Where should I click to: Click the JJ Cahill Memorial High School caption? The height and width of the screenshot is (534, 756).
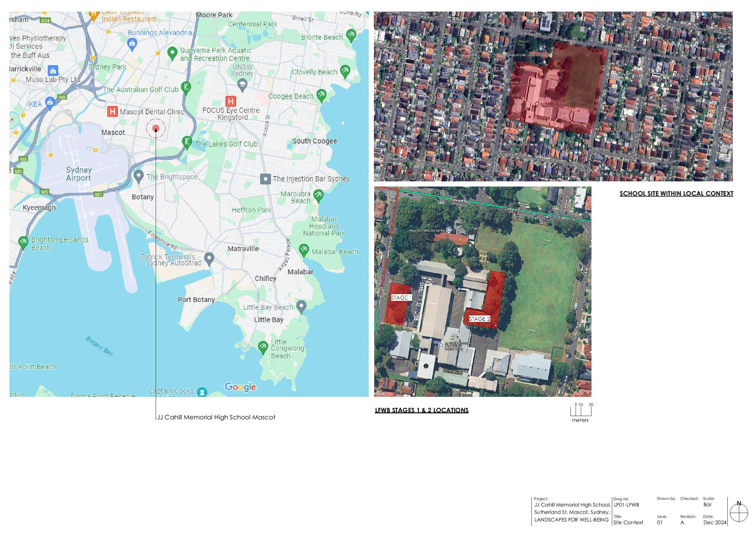tap(216, 417)
